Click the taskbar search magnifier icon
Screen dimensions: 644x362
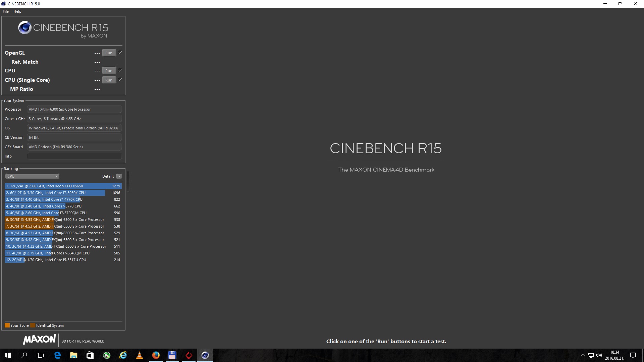[24, 355]
